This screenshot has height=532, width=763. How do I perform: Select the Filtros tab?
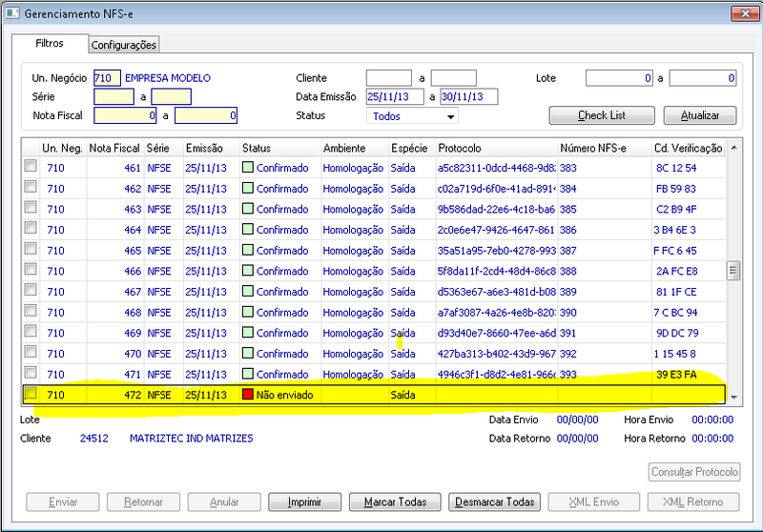[x=50, y=43]
